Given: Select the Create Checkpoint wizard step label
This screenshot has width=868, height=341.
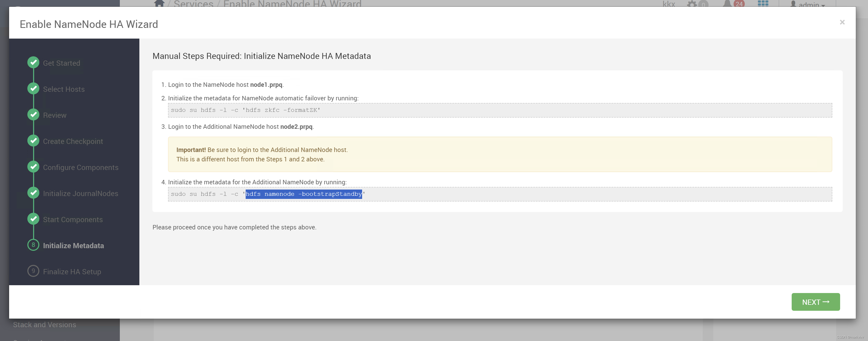Looking at the screenshot, I should 73,141.
